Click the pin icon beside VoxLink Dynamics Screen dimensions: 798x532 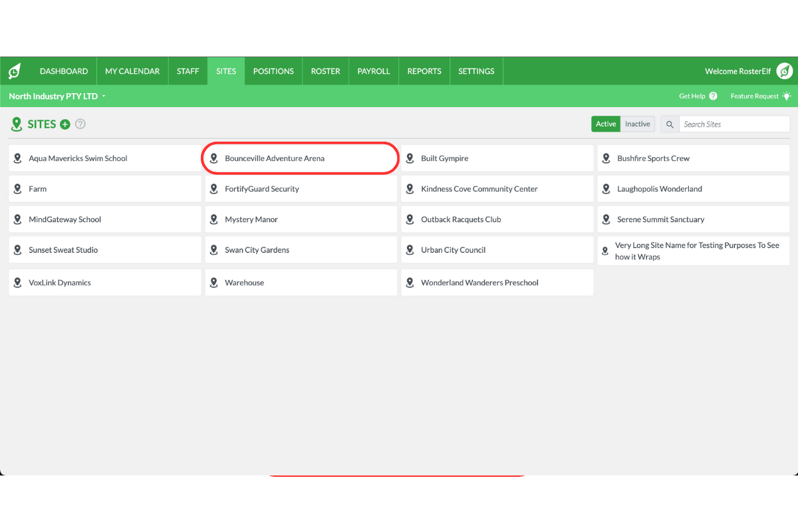pos(18,283)
